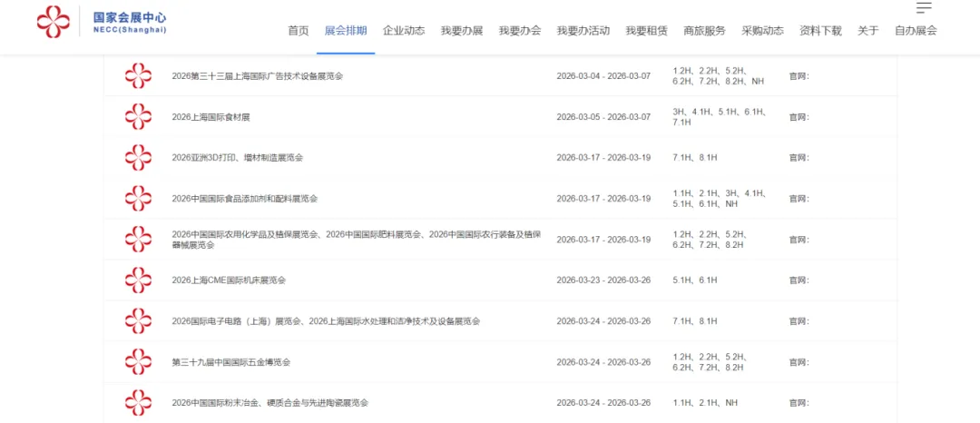Viewport: 980px width, 423px height.
Task: Click logo icon beside 2026中国国际粉末冶金展览会
Action: pyautogui.click(x=138, y=403)
